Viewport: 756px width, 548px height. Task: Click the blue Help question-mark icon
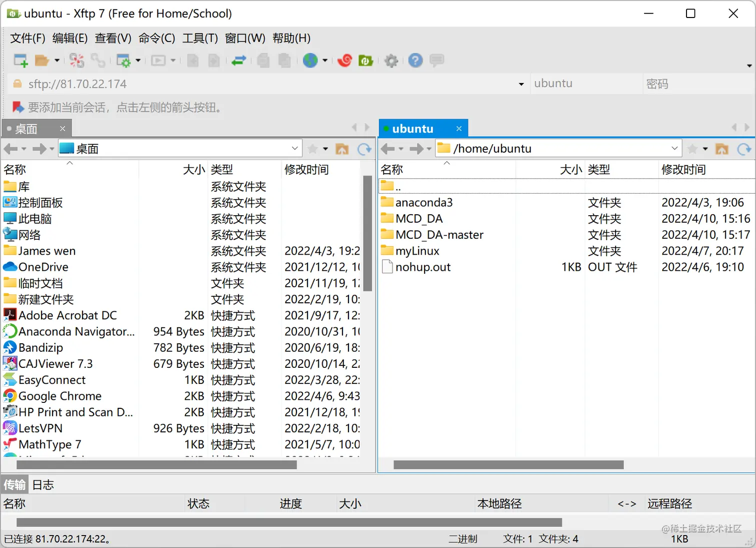tap(415, 61)
